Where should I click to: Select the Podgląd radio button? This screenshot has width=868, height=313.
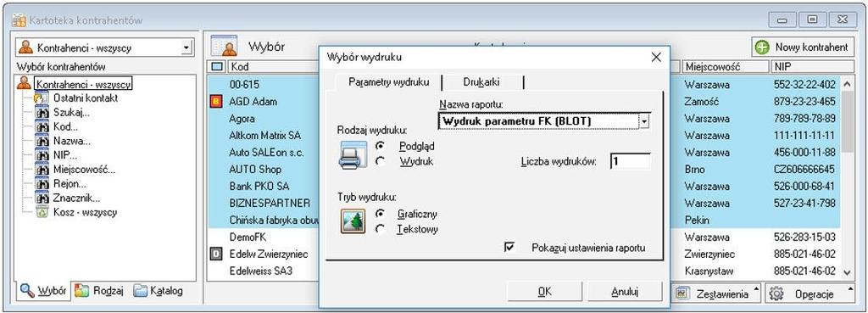pyautogui.click(x=381, y=146)
